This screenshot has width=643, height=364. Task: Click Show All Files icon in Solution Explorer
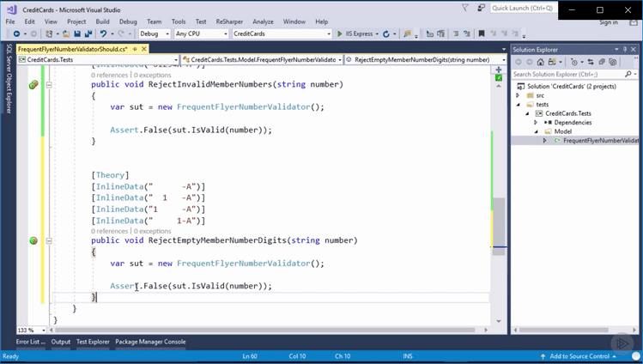coord(613,62)
